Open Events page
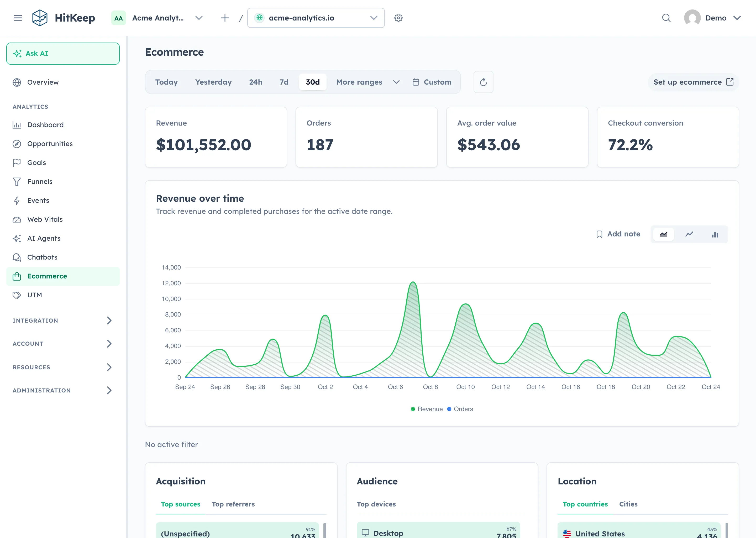 click(x=63, y=200)
